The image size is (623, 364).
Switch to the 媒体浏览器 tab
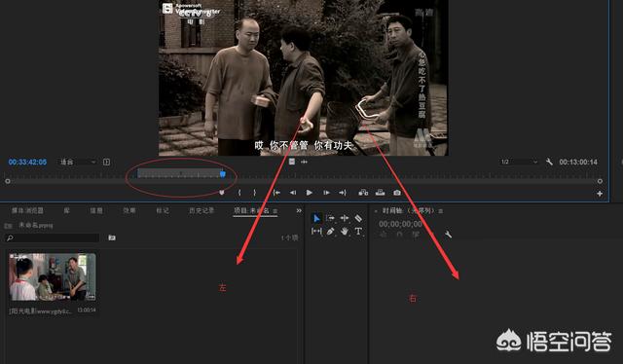click(27, 210)
